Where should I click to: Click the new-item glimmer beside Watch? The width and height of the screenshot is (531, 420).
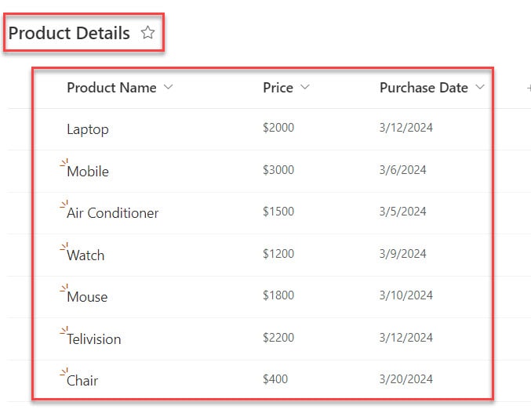click(x=64, y=246)
